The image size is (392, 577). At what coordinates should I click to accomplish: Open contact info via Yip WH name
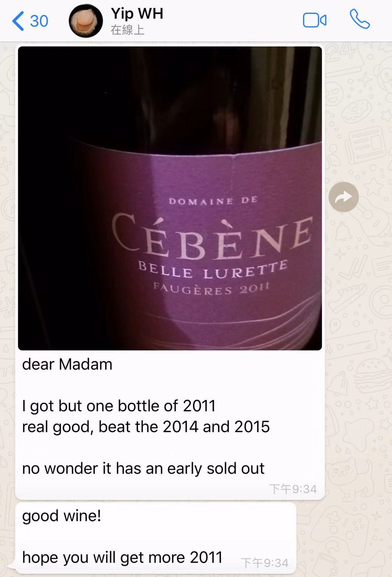pos(137,13)
